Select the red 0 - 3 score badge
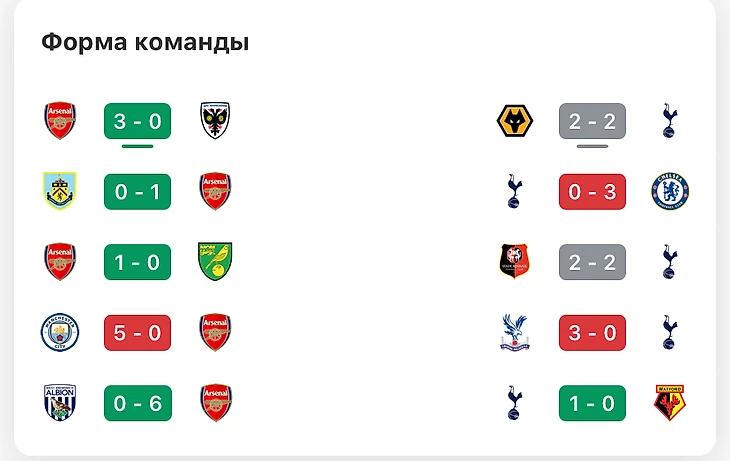730x461 pixels. click(x=592, y=191)
